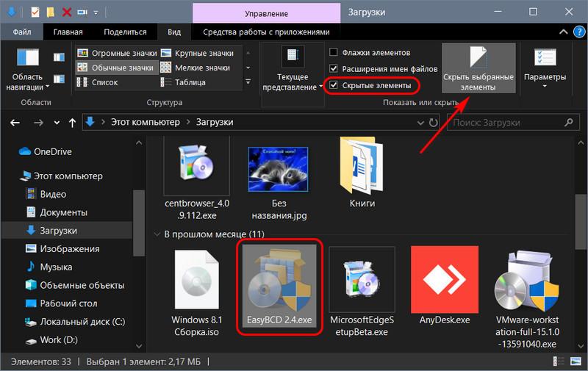Image resolution: width=588 pixels, height=371 pixels.
Task: Select Загрузки in the sidebar
Action: [67, 231]
